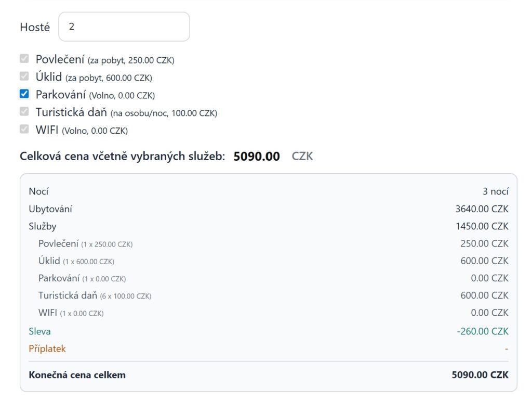Click the Turistická daň (6 x 100.00 CZK) summary line
The image size is (532, 401).
(95, 295)
